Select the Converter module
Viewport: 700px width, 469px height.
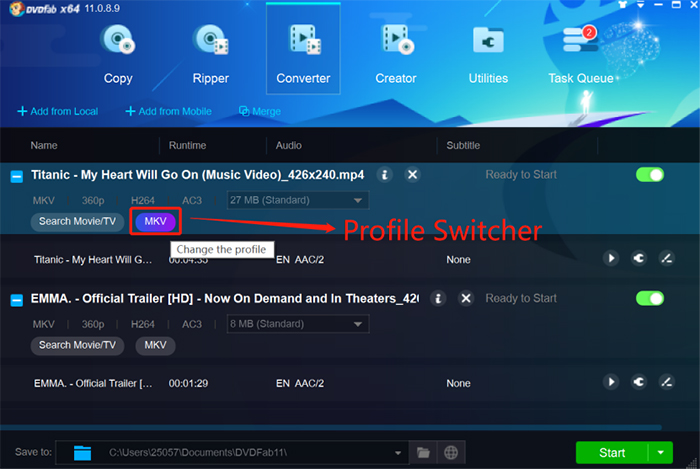(x=303, y=49)
